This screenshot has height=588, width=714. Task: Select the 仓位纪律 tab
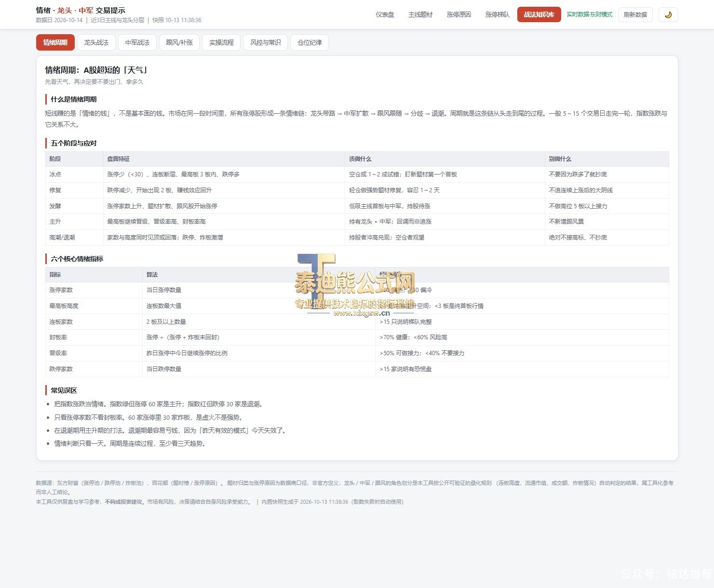[x=310, y=42]
